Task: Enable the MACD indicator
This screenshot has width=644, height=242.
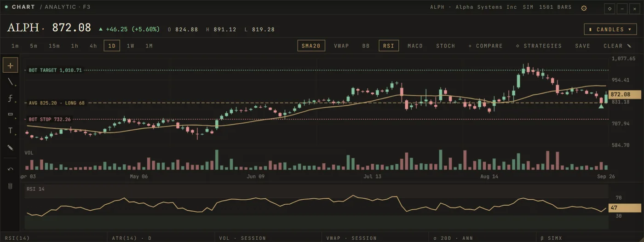Action: (415, 46)
